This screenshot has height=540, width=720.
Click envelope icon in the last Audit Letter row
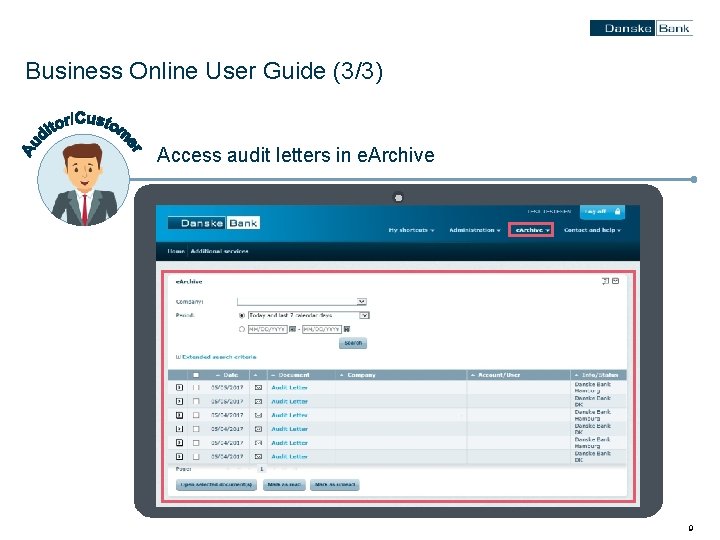[x=259, y=456]
